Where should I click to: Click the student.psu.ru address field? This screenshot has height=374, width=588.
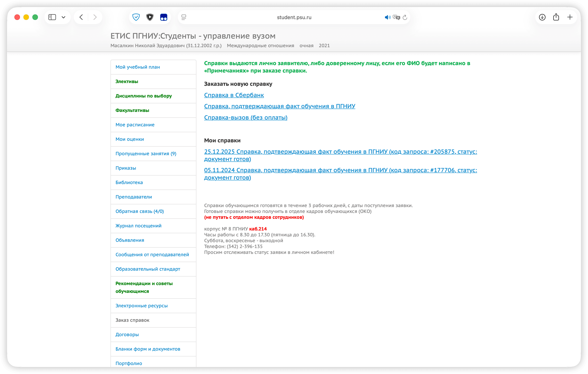pyautogui.click(x=294, y=17)
